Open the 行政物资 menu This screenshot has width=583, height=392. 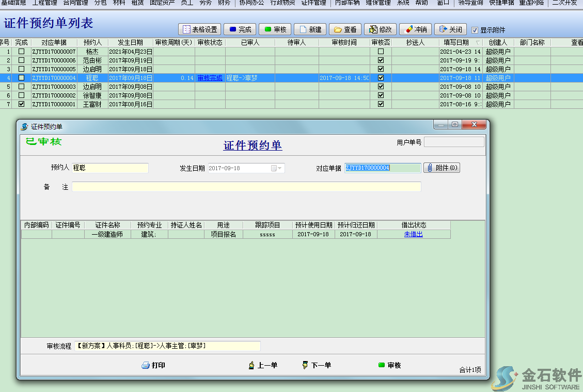click(x=283, y=3)
